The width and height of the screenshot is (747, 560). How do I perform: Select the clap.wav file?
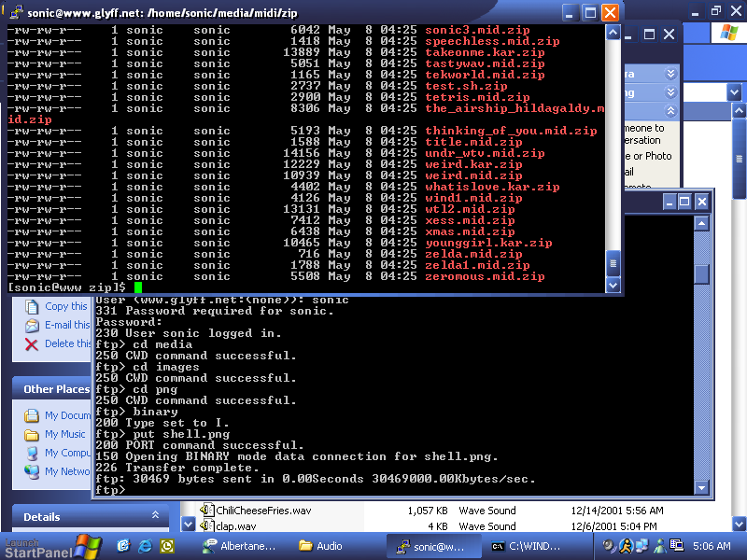[x=224, y=525]
